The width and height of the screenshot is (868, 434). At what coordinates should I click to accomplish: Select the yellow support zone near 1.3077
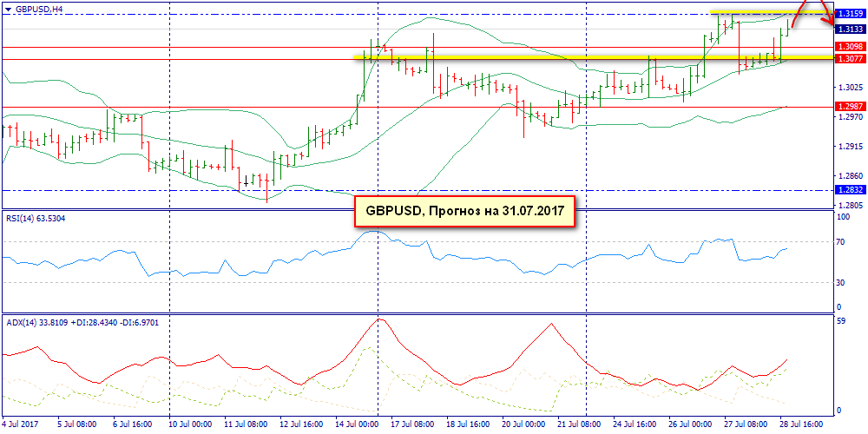[x=593, y=57]
